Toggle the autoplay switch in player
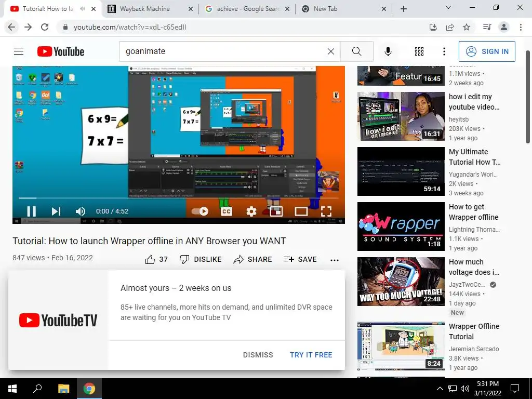 point(200,211)
